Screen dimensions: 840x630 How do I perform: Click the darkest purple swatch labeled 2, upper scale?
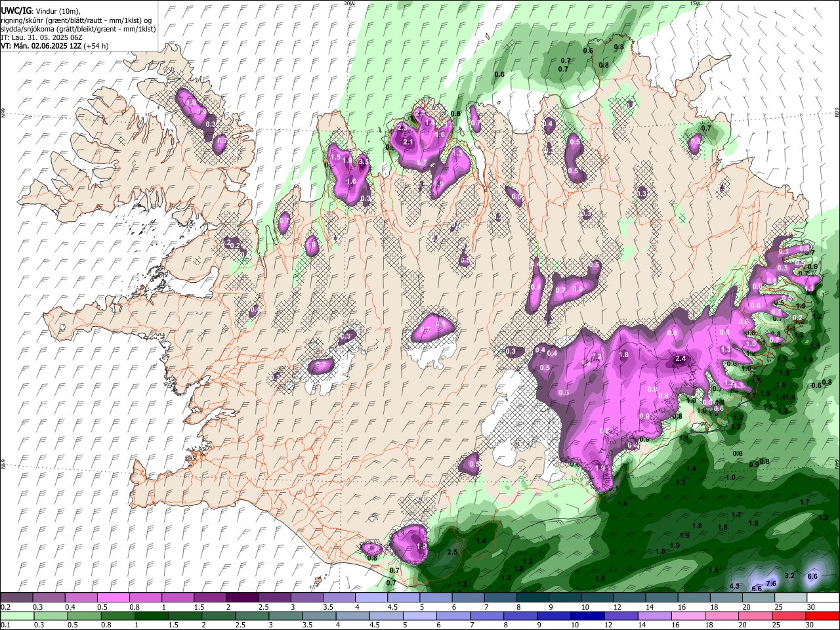[x=242, y=598]
